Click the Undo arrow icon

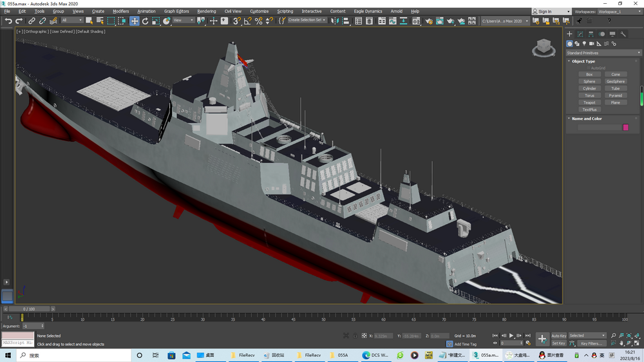click(x=8, y=21)
